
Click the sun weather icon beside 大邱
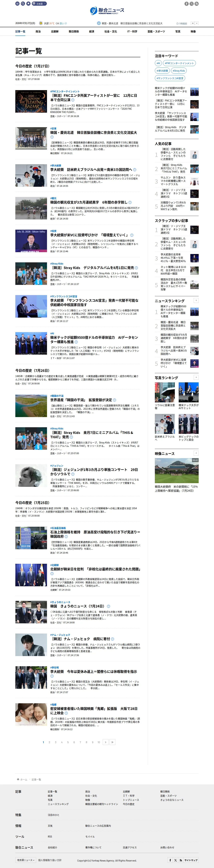tap(41, 24)
